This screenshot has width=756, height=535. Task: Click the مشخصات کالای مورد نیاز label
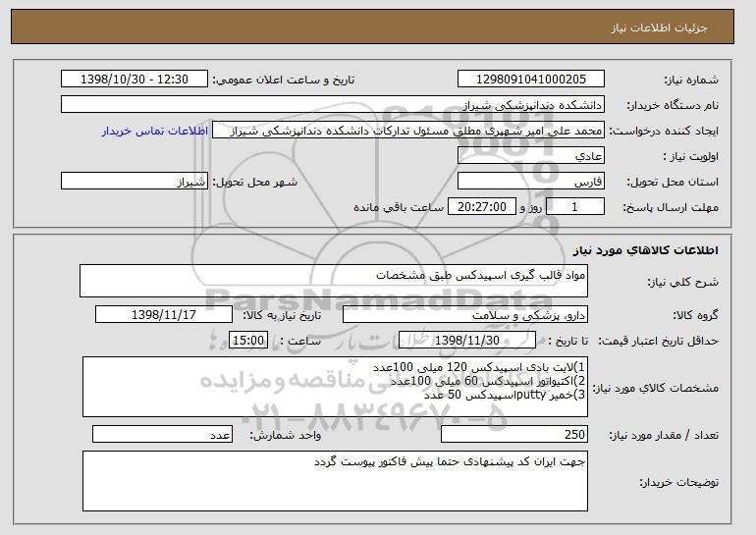pos(656,388)
